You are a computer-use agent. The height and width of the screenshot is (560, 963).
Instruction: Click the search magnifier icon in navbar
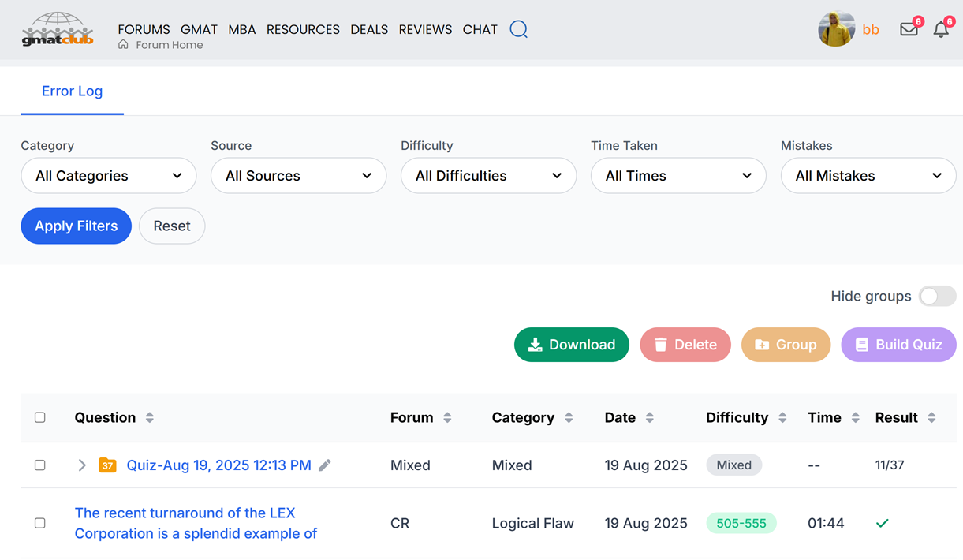(x=518, y=29)
